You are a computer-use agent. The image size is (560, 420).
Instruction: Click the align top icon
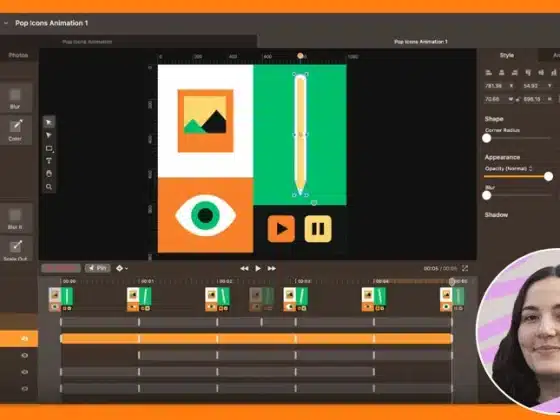(528, 73)
